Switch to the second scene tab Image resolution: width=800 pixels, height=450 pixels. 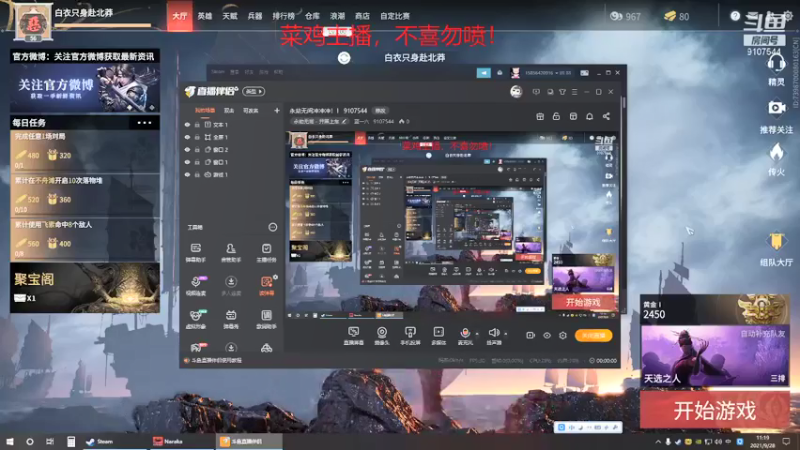coord(229,110)
